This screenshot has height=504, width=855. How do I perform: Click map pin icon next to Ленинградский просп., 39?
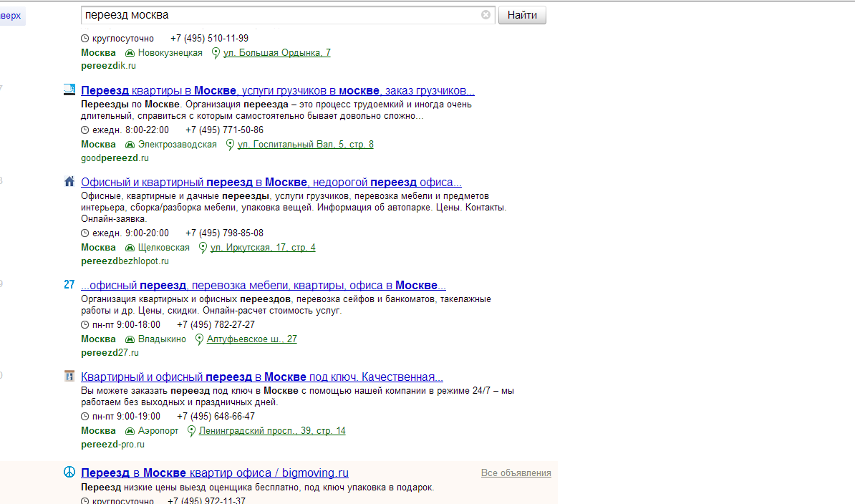[191, 430]
